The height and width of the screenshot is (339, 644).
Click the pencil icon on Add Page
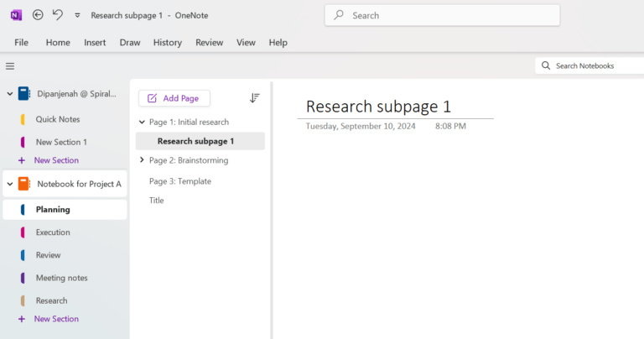(x=153, y=98)
